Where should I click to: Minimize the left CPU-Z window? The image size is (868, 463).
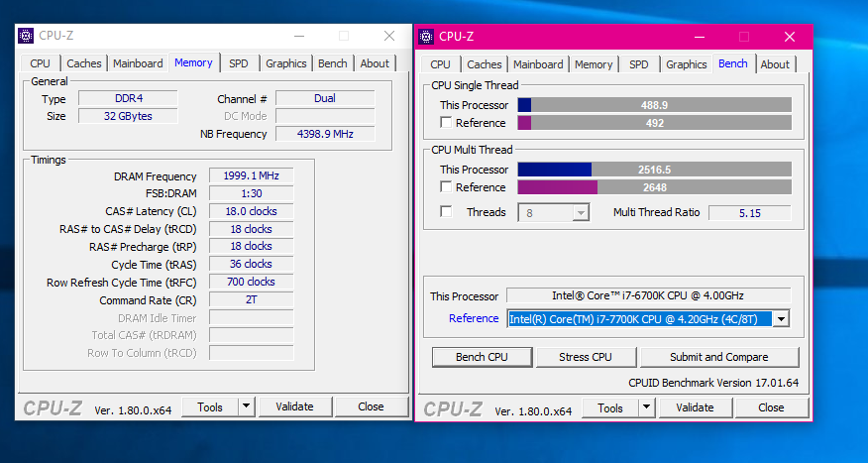[x=299, y=36]
